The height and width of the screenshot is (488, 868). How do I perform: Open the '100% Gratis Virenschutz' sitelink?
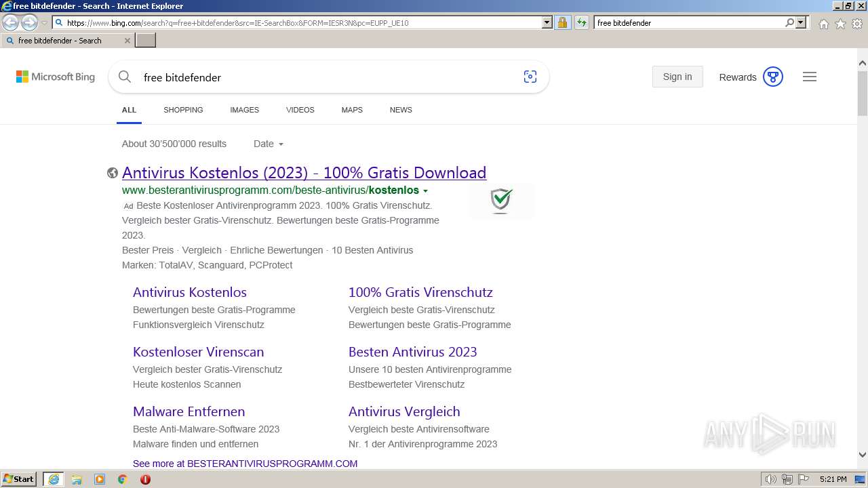point(420,292)
